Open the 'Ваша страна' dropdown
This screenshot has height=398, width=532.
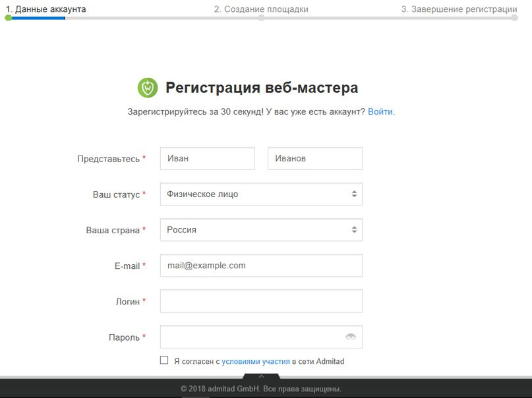tap(261, 230)
